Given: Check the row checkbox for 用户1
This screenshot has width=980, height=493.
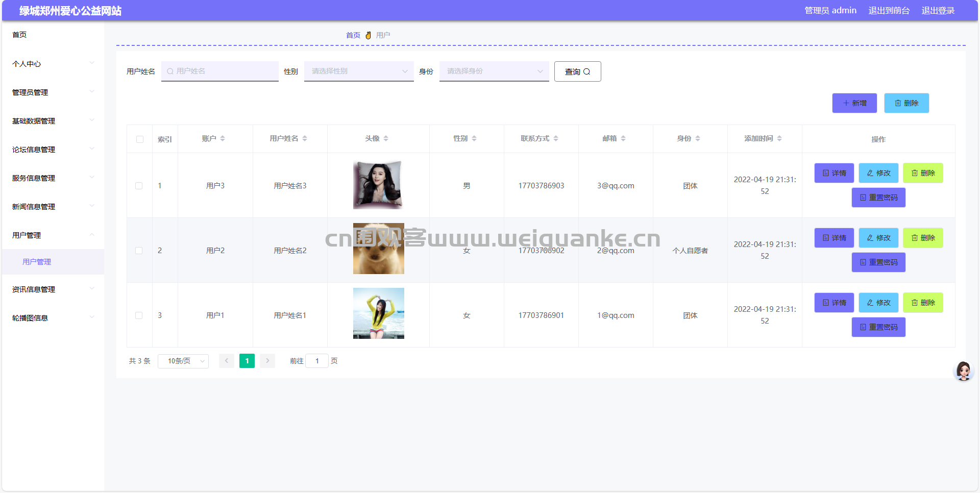Looking at the screenshot, I should (139, 315).
